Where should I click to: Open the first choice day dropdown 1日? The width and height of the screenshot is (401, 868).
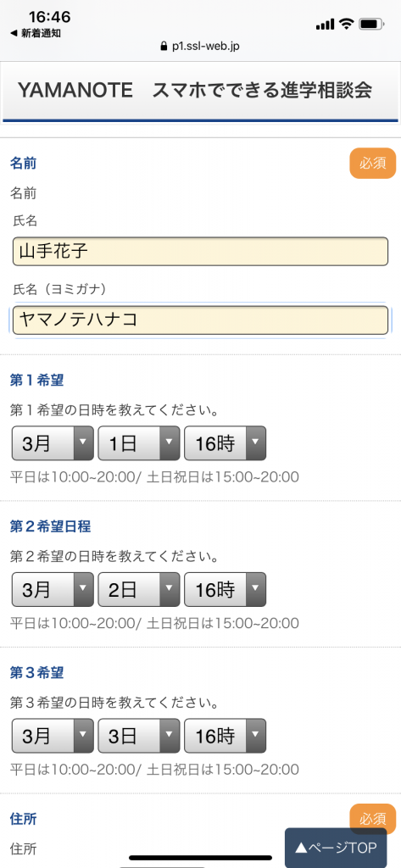pyautogui.click(x=139, y=442)
